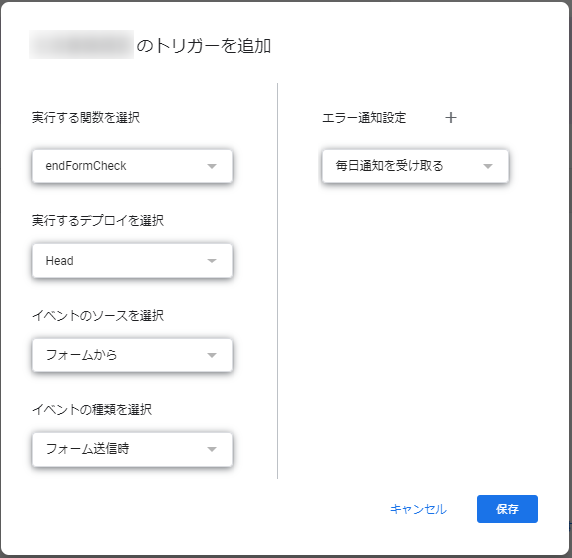This screenshot has width=572, height=558.
Task: Click the arrow beside endFormCheck
Action: (212, 166)
